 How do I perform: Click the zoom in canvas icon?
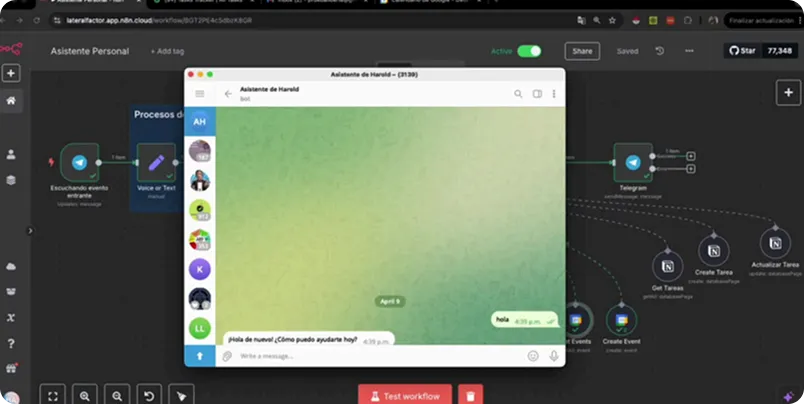tap(85, 395)
